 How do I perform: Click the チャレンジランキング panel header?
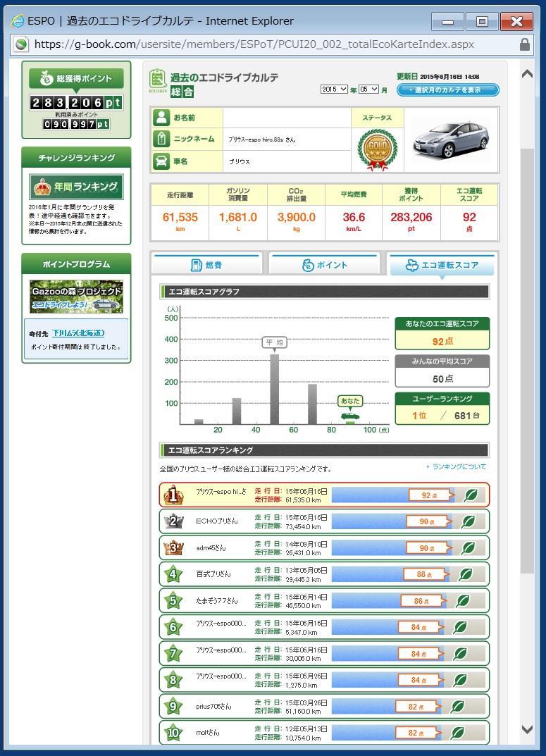tap(76, 158)
